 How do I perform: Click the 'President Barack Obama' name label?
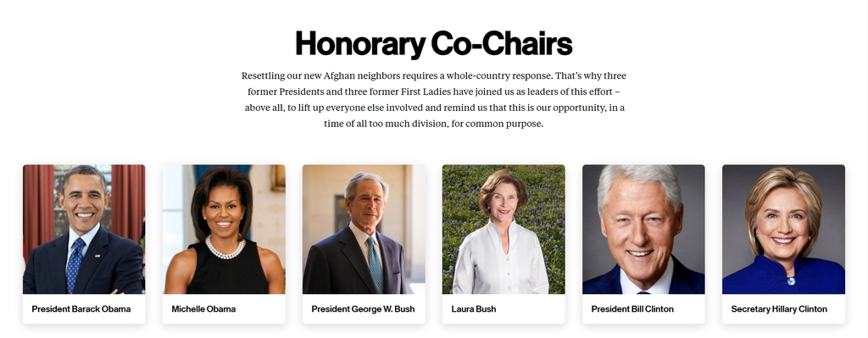tap(81, 309)
